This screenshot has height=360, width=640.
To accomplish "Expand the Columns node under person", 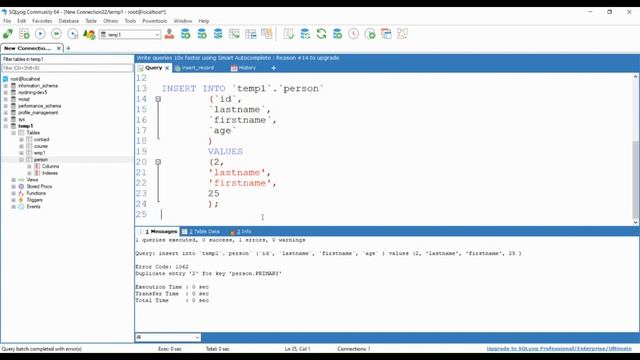I will [x=29, y=167].
